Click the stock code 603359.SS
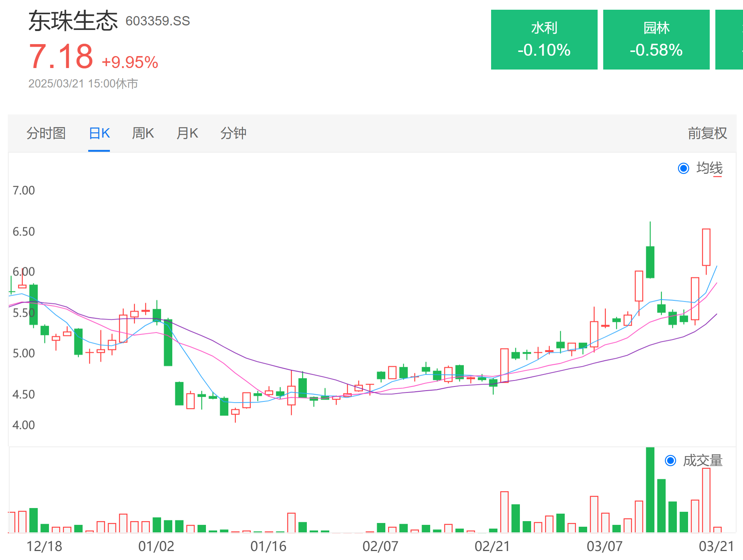743x560 pixels. (158, 21)
